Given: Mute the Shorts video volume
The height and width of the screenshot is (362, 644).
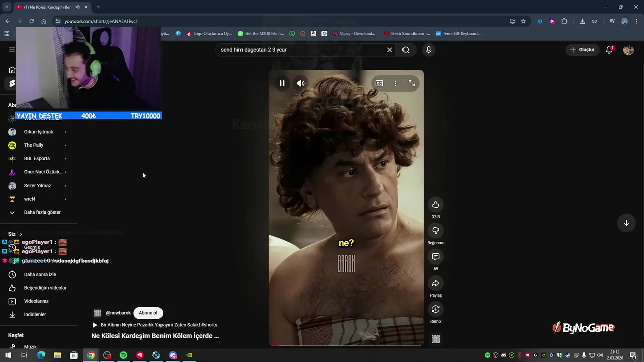Looking at the screenshot, I should (x=301, y=83).
